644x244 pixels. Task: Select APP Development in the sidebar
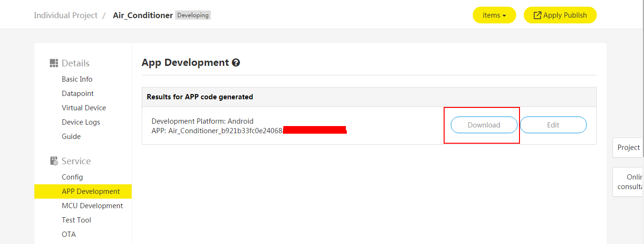click(x=91, y=191)
